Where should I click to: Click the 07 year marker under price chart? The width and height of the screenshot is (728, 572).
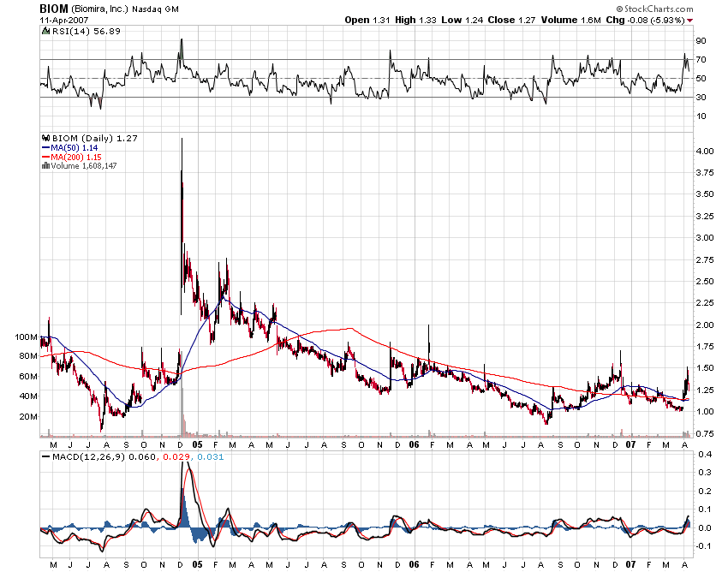630,444
